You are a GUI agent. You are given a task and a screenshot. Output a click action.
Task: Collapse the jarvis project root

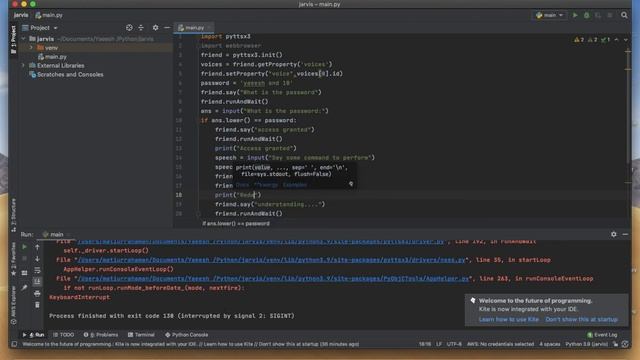[x=24, y=39]
